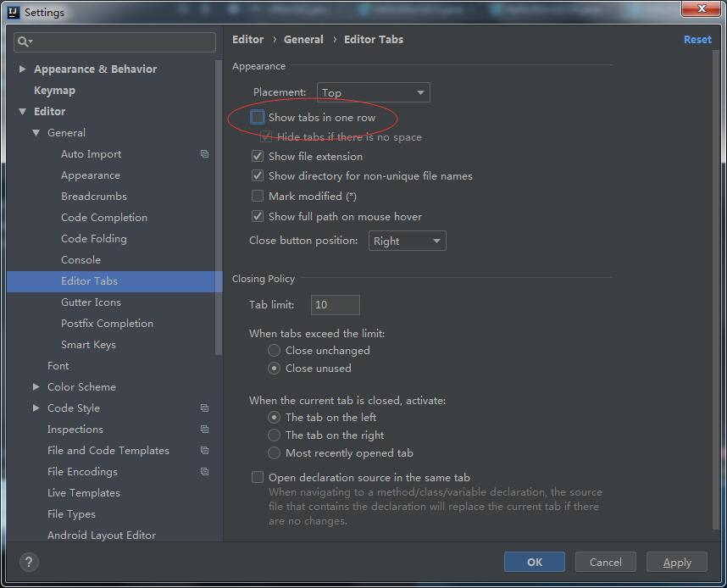Open the Placement dropdown

[373, 92]
